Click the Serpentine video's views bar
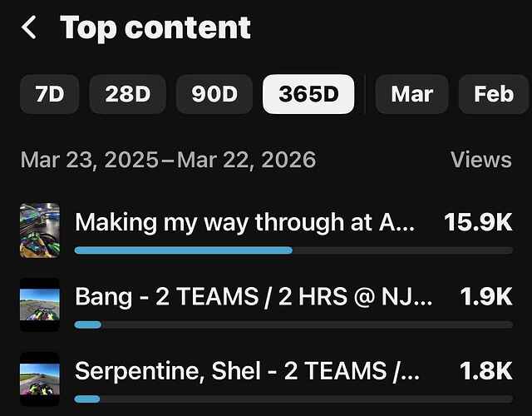This screenshot has height=416, width=532. (x=87, y=399)
